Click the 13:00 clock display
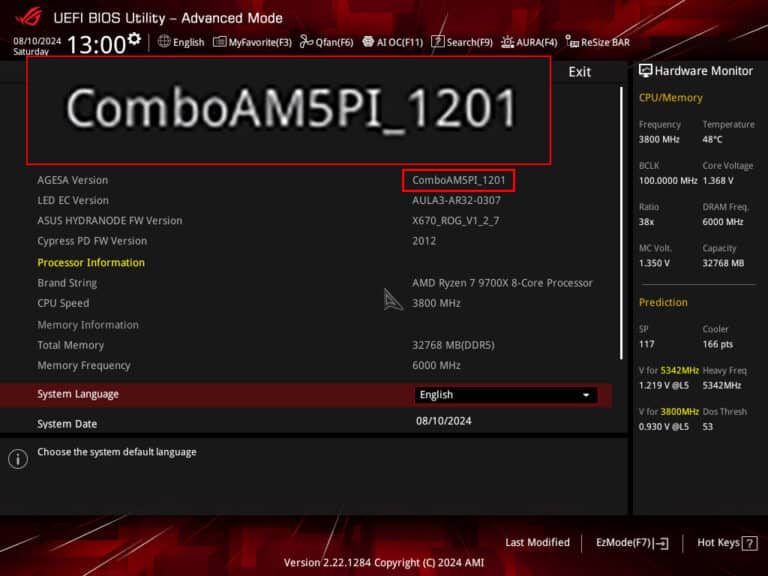Screen dimensions: 768x576 click(x=96, y=45)
